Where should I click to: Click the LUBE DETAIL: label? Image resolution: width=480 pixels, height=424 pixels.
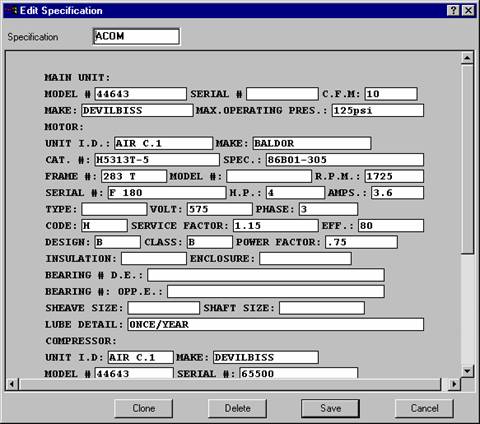(84, 325)
